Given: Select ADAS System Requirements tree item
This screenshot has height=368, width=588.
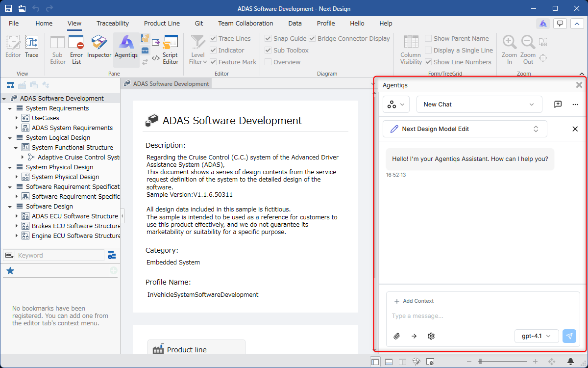Looking at the screenshot, I should pyautogui.click(x=72, y=128).
